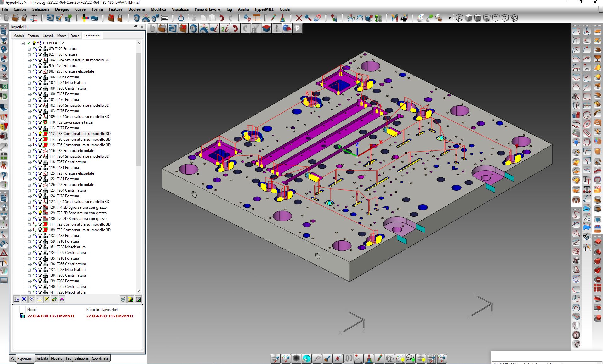Expand job 98: T275 Foratura elicoidale

pyautogui.click(x=29, y=71)
